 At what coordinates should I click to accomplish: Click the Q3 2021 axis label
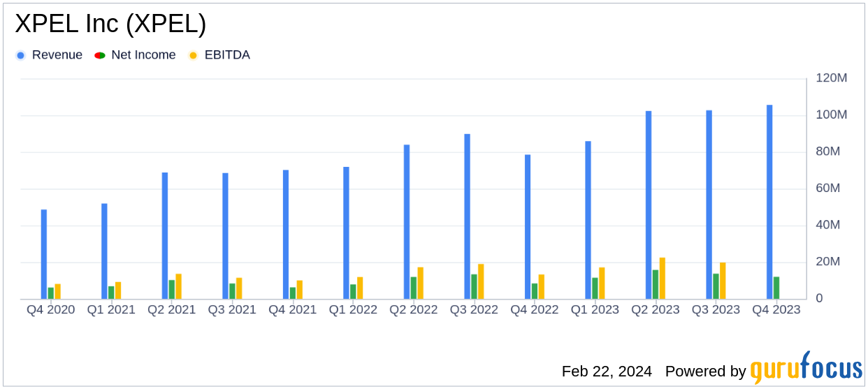click(x=232, y=310)
